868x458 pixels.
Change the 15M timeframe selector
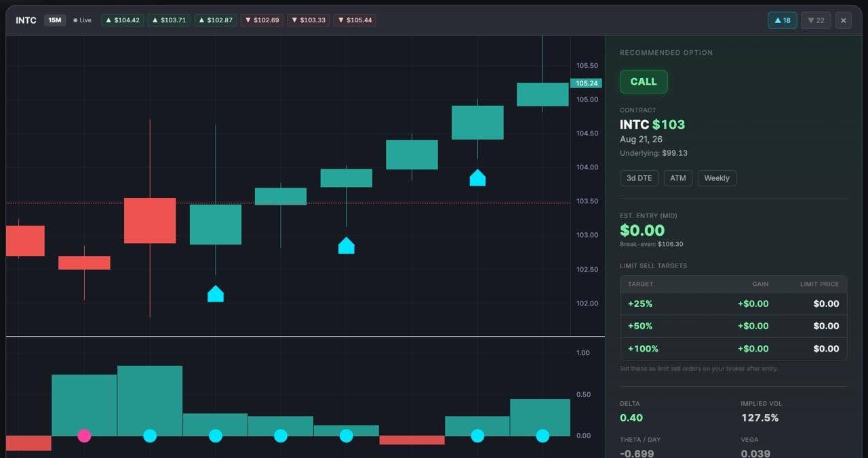[x=55, y=20]
